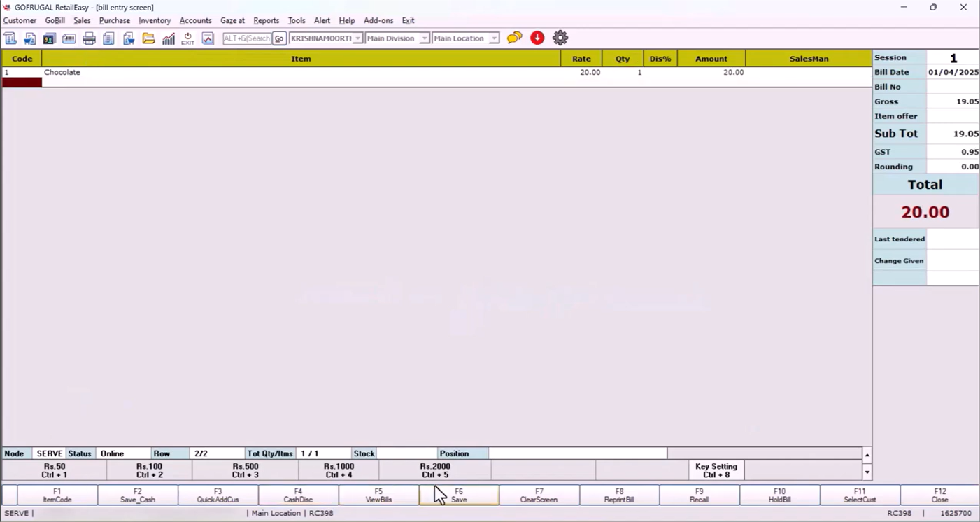
Task: Click the Qty cell of Chocolate row
Action: [x=623, y=72]
